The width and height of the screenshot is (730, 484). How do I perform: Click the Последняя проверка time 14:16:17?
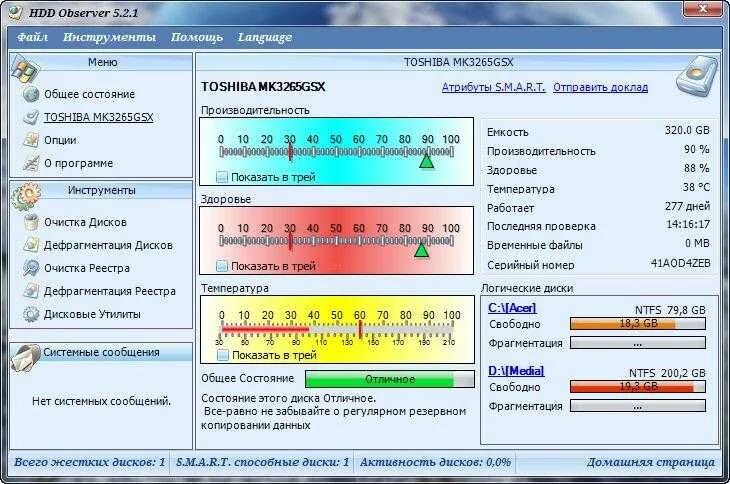[x=688, y=224]
